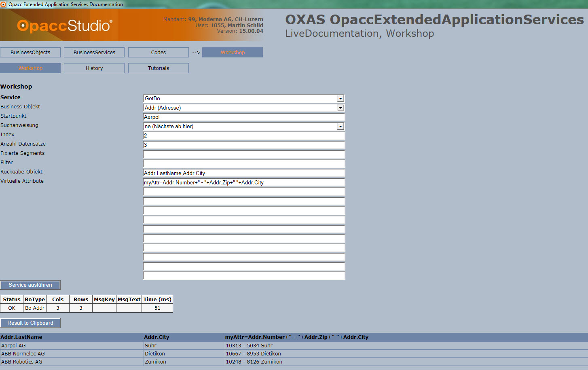Viewport: 588px width, 370px height.
Task: Click the 10248 - 8126 Zumikon cell
Action: point(406,362)
